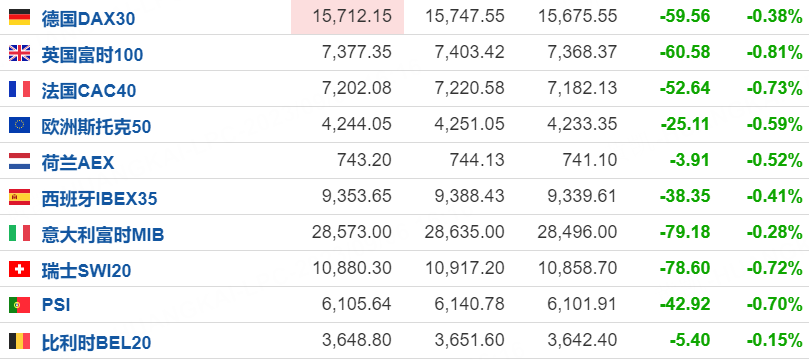Screen dimensions: 809x360
Task: Open the 意大利富时MIB index link
Action: point(103,235)
